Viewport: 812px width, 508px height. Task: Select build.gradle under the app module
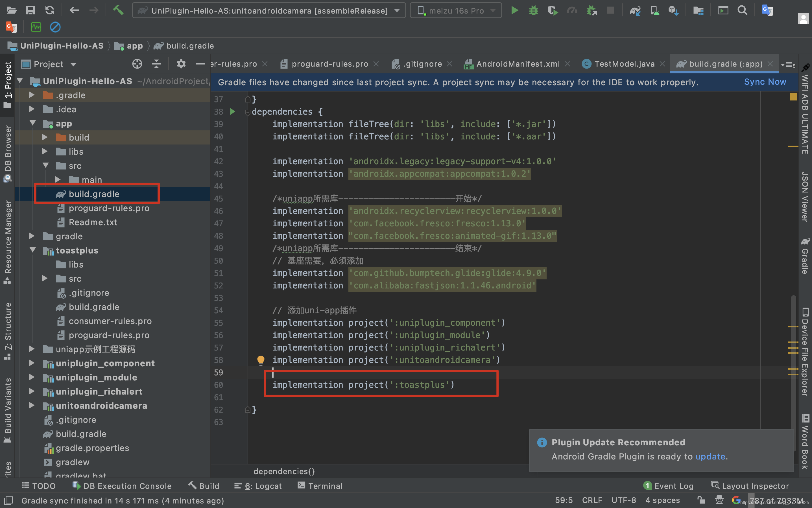tap(94, 194)
